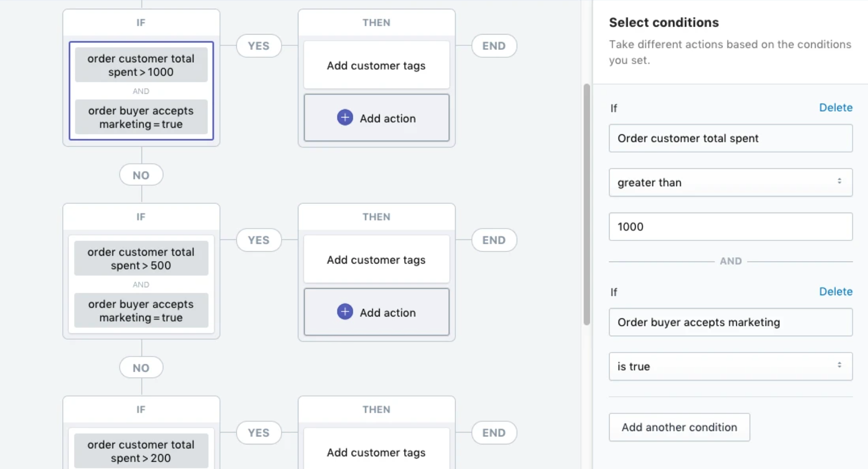Select Order buyer accepts marketing field
Viewport: 868px width, 469px height.
coord(730,322)
